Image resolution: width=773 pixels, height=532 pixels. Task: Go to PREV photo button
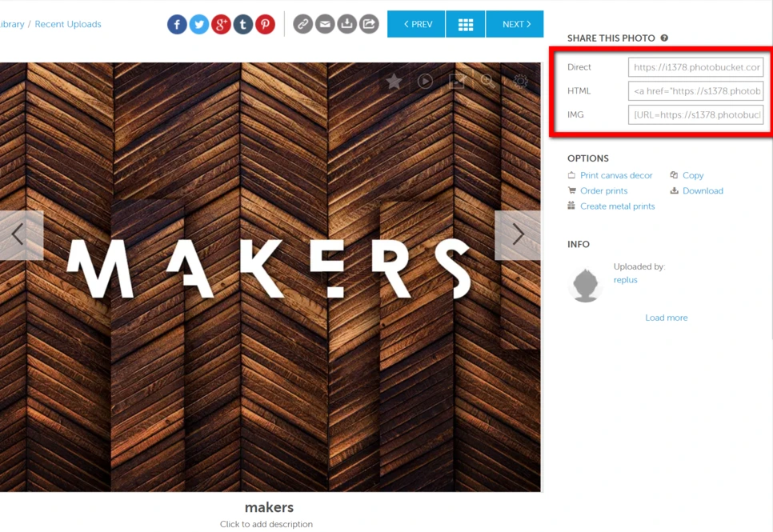pyautogui.click(x=416, y=24)
